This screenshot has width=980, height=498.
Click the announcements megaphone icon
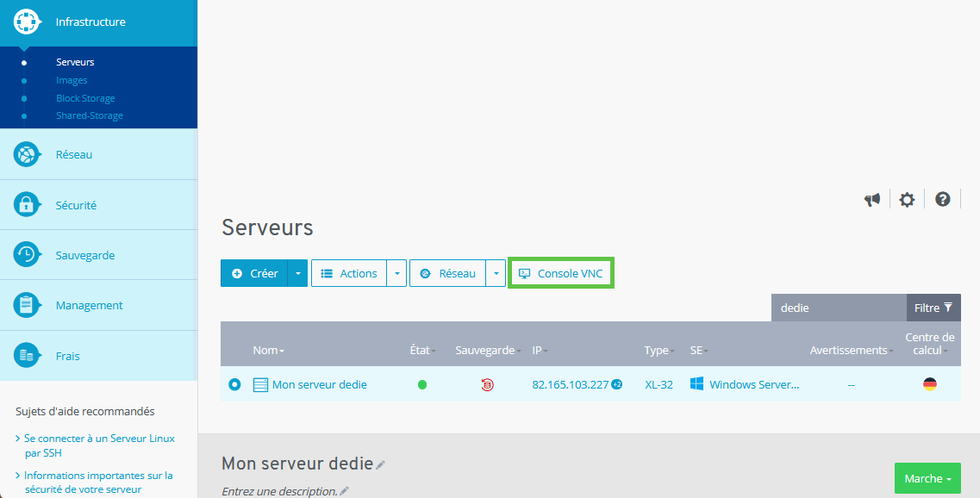[872, 200]
